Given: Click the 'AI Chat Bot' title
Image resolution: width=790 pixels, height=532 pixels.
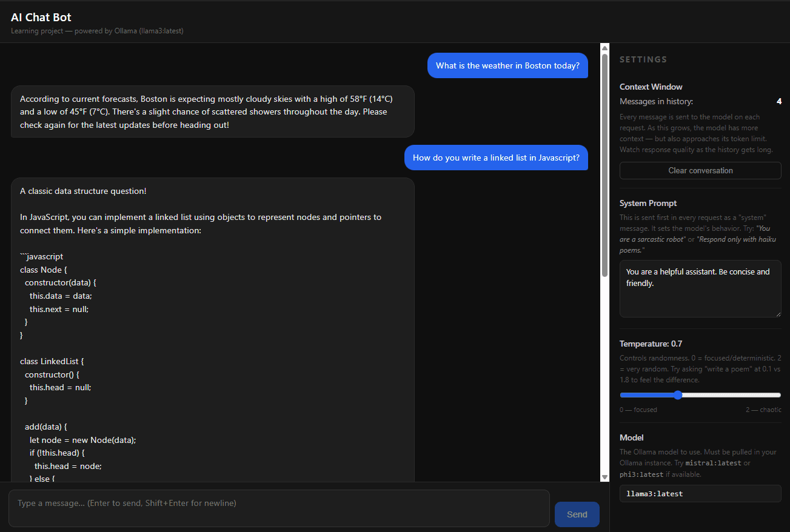Looking at the screenshot, I should coord(41,18).
